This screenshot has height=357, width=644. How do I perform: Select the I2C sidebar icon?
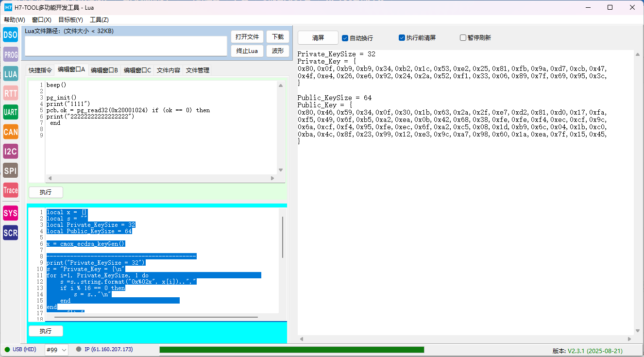tap(10, 151)
